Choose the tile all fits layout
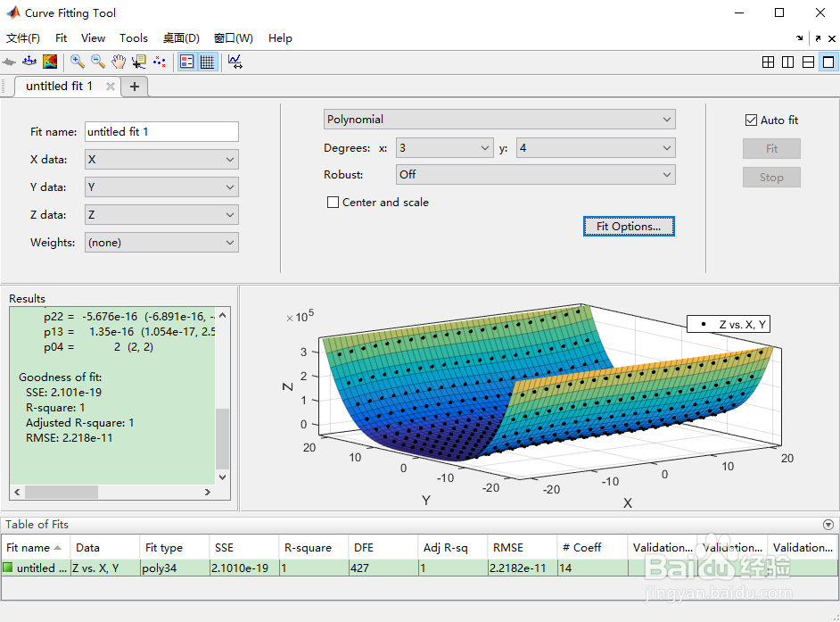 point(768,62)
